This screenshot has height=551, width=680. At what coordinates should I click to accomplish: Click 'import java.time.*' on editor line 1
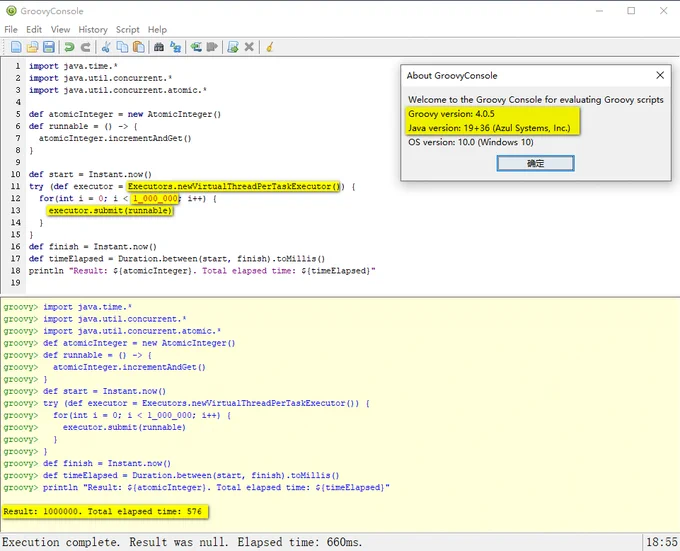(73, 66)
